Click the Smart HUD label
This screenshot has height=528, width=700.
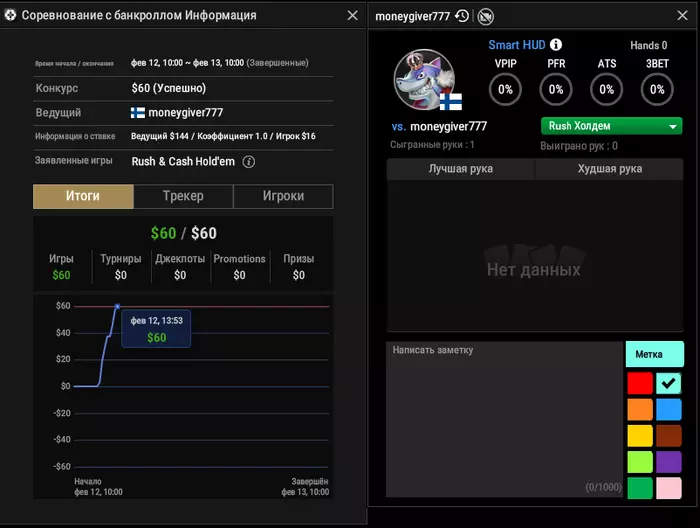517,45
